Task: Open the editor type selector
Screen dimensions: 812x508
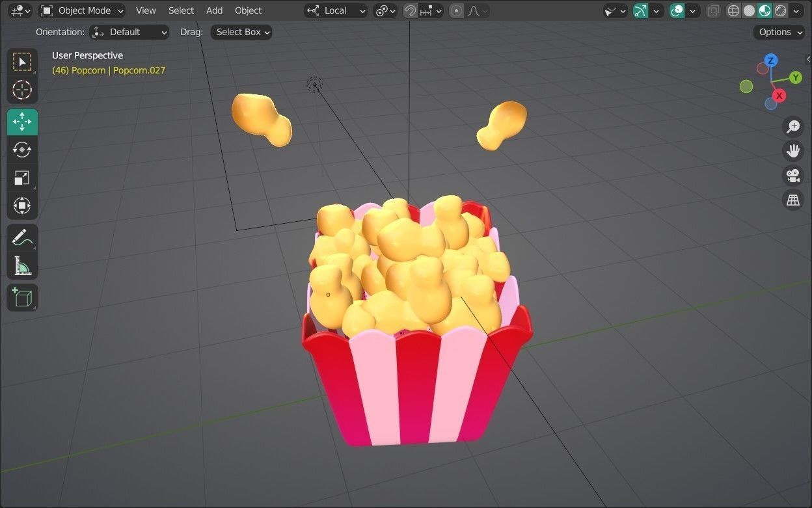Action: [x=20, y=10]
